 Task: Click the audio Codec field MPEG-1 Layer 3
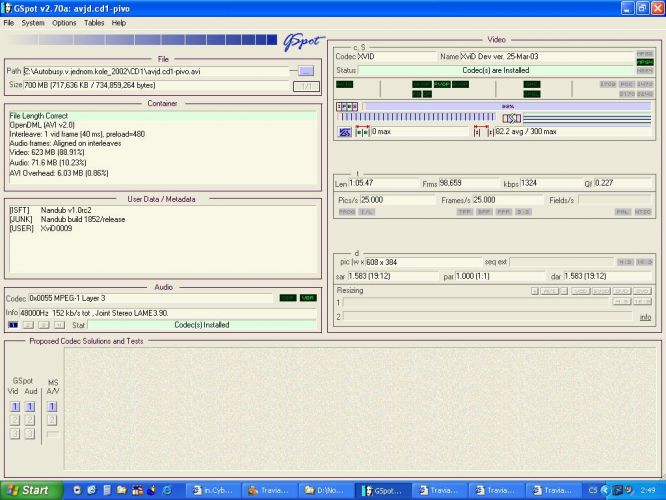pyautogui.click(x=150, y=298)
